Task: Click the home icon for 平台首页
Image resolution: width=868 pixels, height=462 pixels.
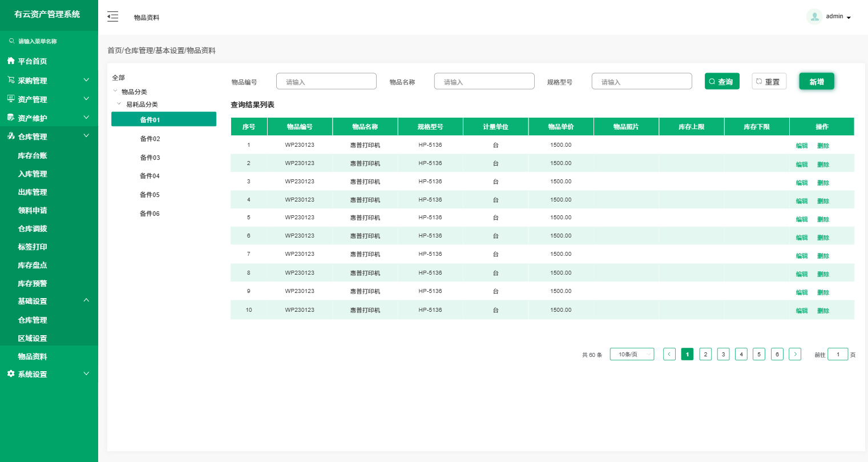Action: click(x=11, y=61)
